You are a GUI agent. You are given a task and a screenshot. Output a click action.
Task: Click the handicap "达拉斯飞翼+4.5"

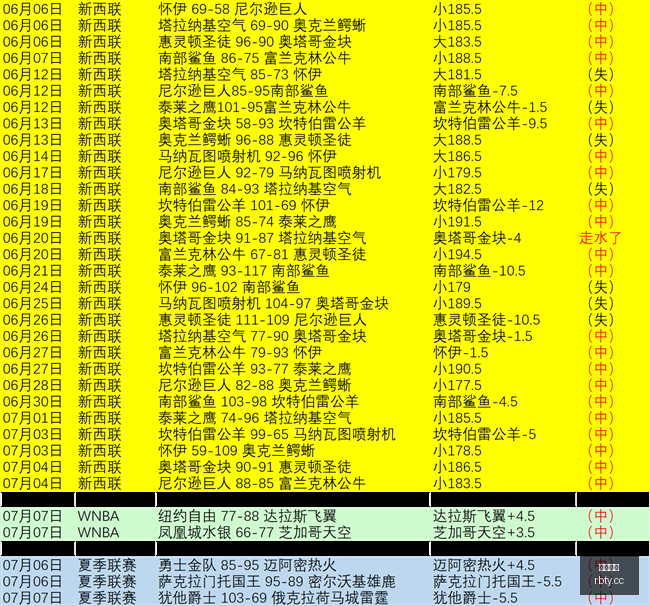pos(484,516)
